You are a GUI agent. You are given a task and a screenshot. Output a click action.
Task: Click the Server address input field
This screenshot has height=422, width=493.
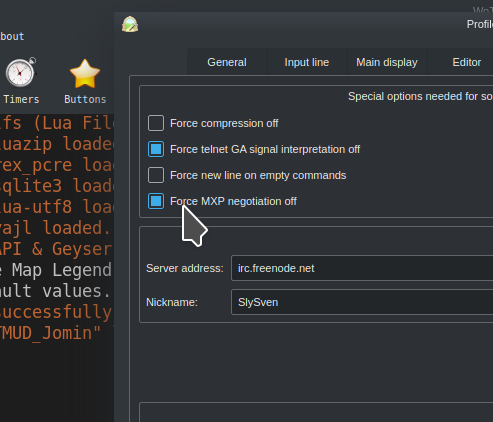pos(362,268)
